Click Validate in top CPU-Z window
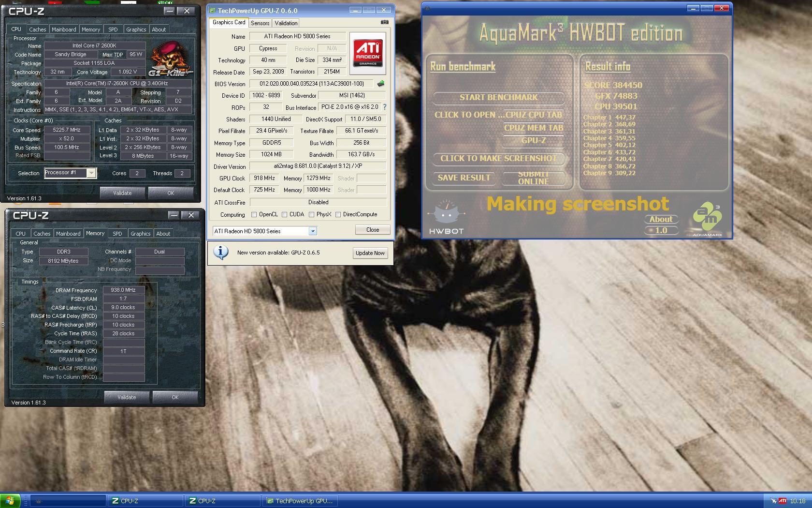Image resolution: width=812 pixels, height=508 pixels. click(x=122, y=193)
